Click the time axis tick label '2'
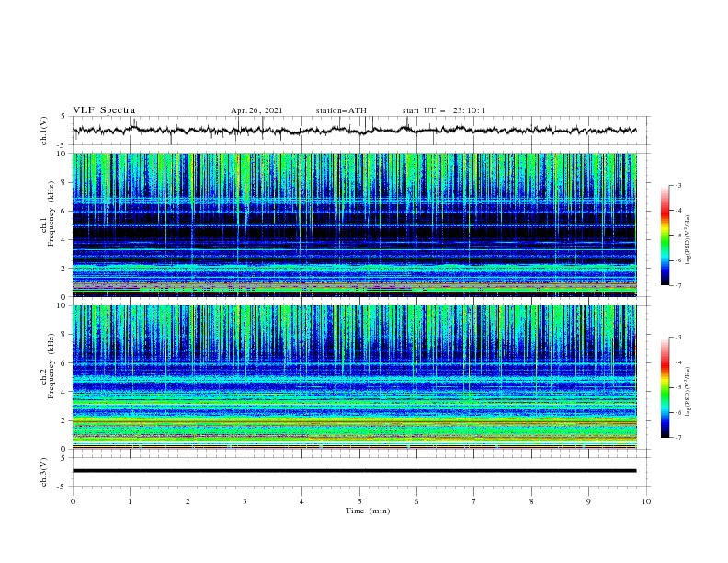The image size is (728, 563). coord(188,501)
